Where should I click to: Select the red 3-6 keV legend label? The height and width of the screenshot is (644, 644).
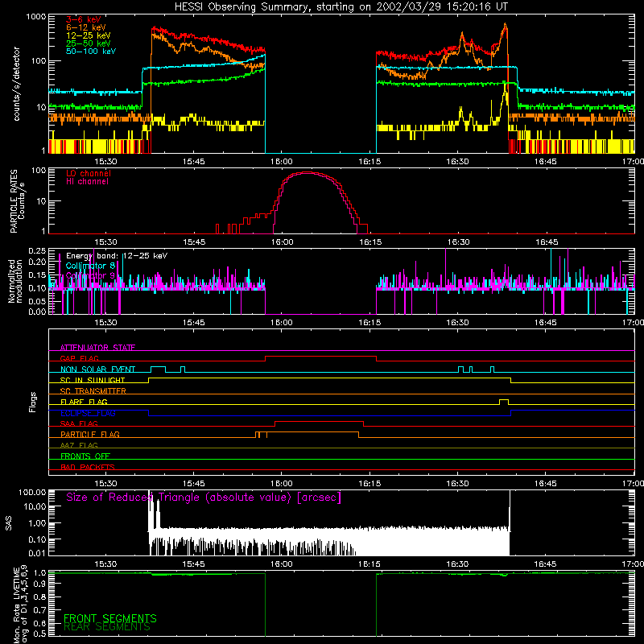point(84,19)
